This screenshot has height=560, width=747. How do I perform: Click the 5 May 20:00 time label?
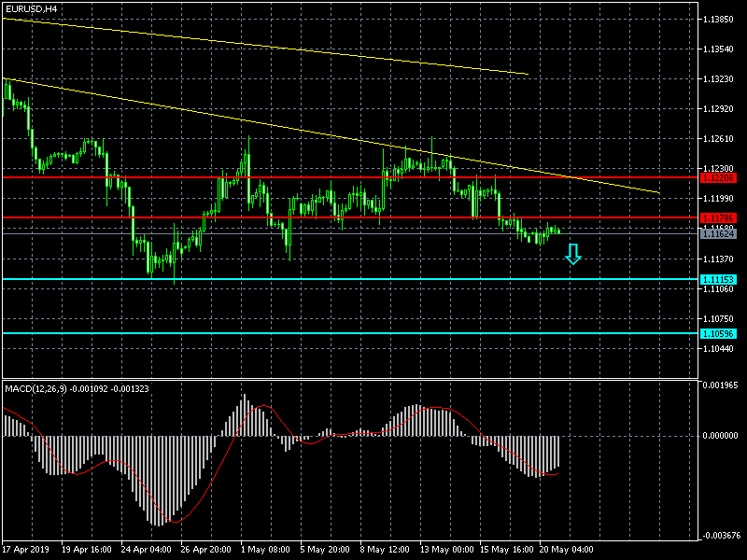325,549
